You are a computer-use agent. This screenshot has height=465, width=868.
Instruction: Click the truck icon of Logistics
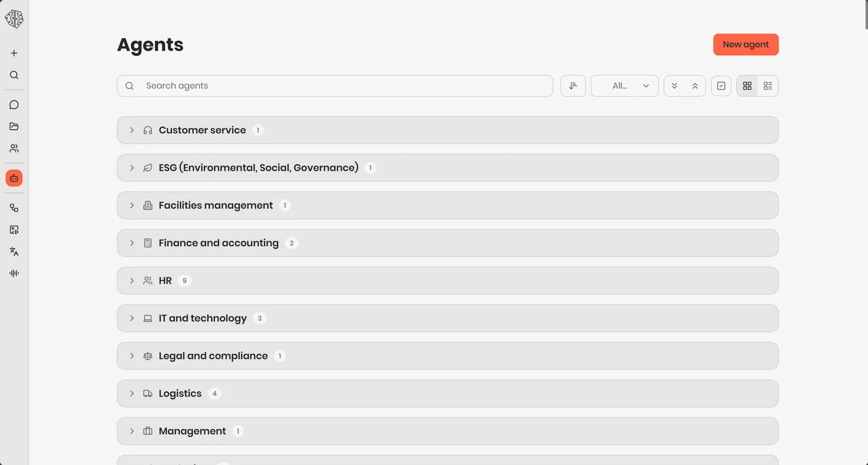(148, 393)
